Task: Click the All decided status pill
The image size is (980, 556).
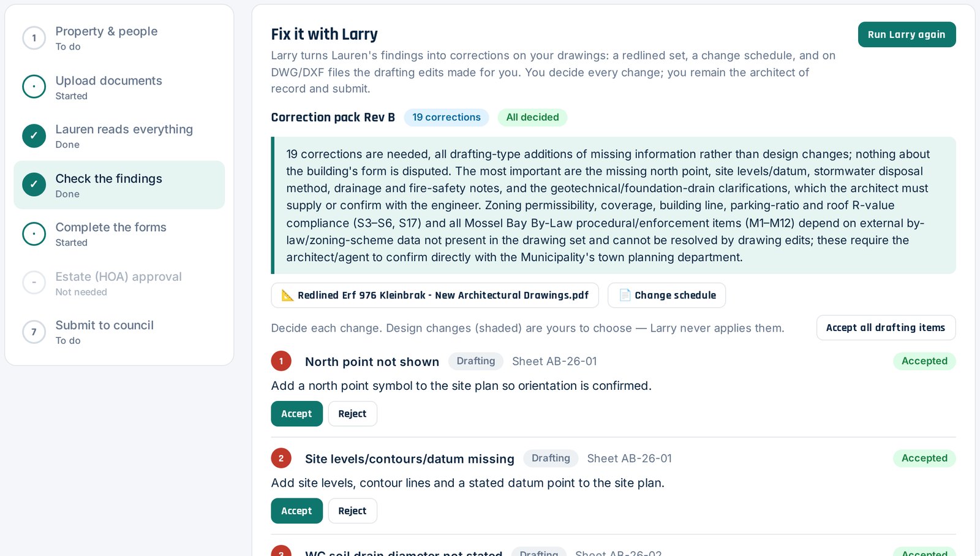Action: pos(532,118)
